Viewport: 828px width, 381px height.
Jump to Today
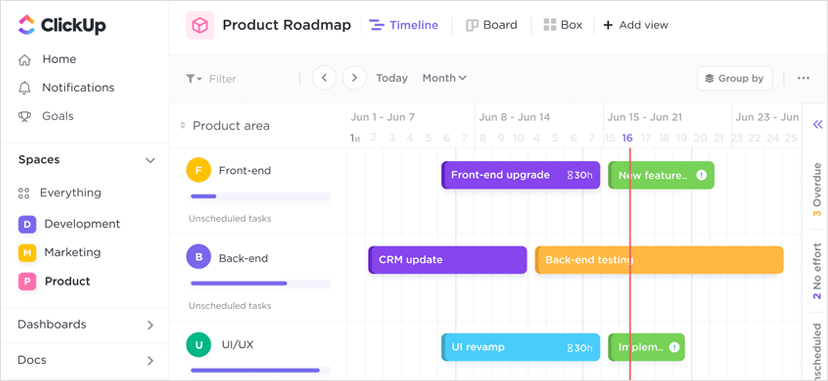click(x=392, y=78)
